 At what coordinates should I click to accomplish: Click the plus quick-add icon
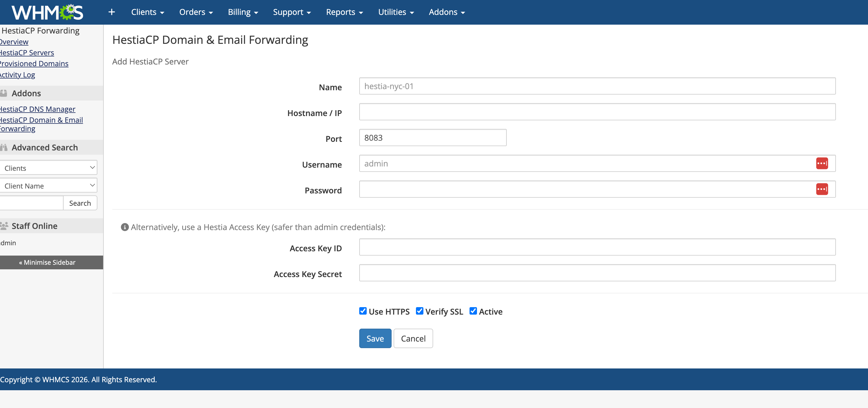[x=111, y=12]
